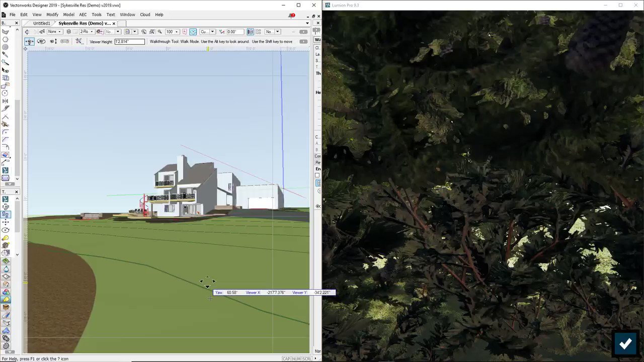Select the Fly mode icon in mode bar
644x362 pixels.
click(41, 41)
